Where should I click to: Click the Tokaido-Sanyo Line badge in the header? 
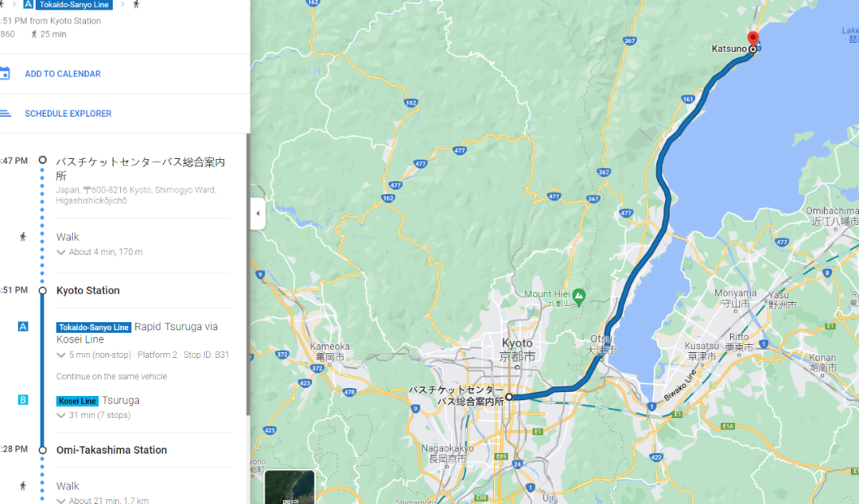[x=74, y=5]
